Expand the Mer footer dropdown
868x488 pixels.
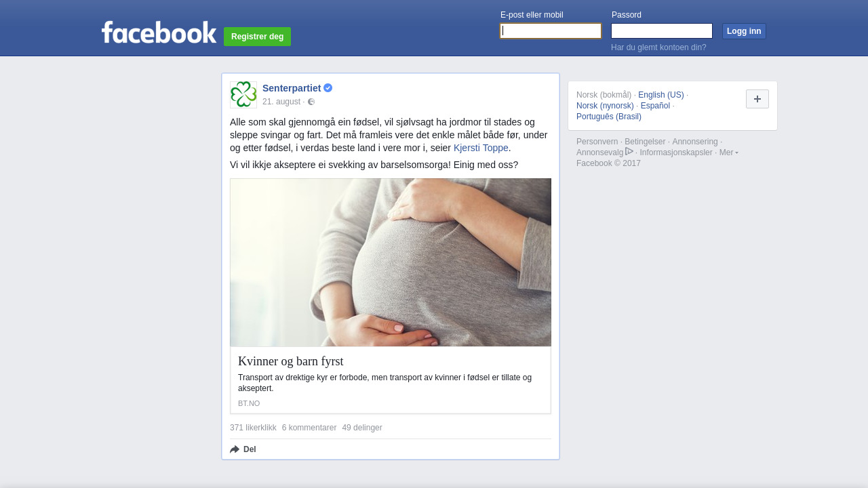[x=729, y=152]
